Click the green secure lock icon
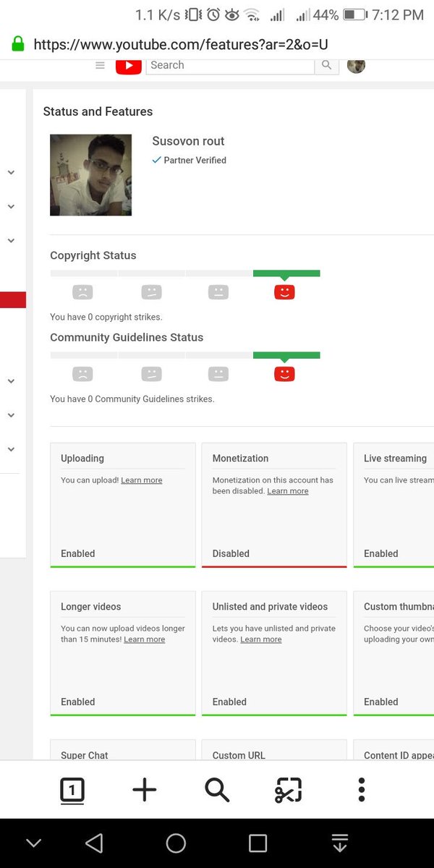Image resolution: width=434 pixels, height=868 pixels. coord(18,44)
